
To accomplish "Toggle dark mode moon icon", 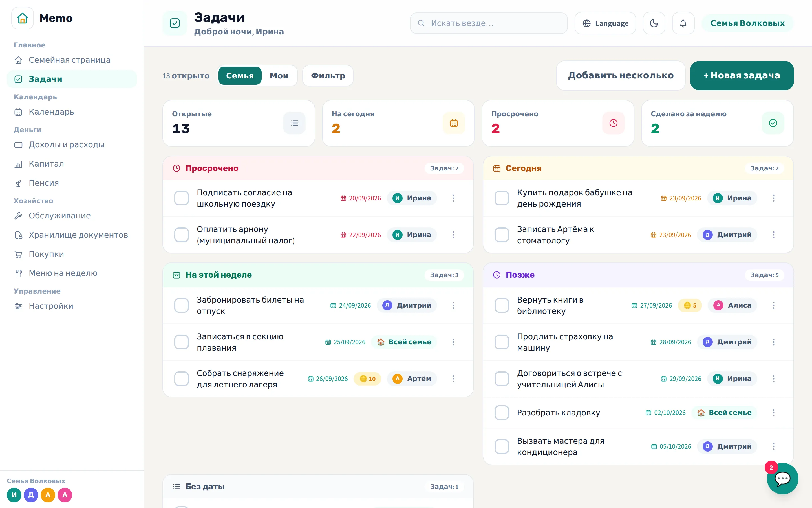I will (x=654, y=23).
